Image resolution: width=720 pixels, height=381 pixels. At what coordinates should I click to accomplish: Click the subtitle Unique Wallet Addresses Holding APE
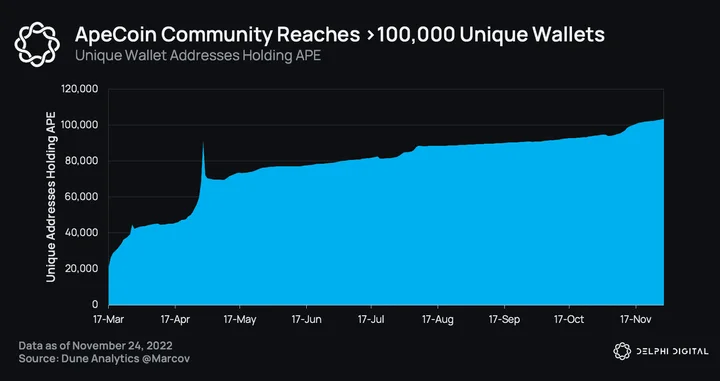click(x=197, y=56)
